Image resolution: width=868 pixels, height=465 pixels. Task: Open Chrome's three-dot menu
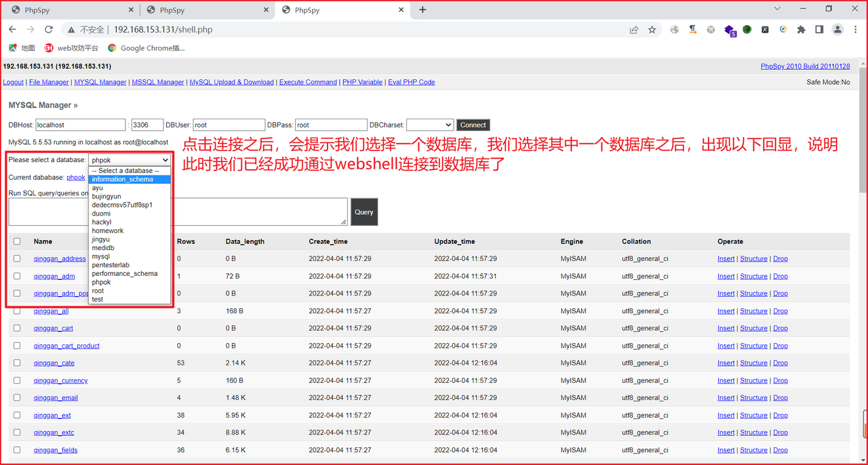coord(856,30)
